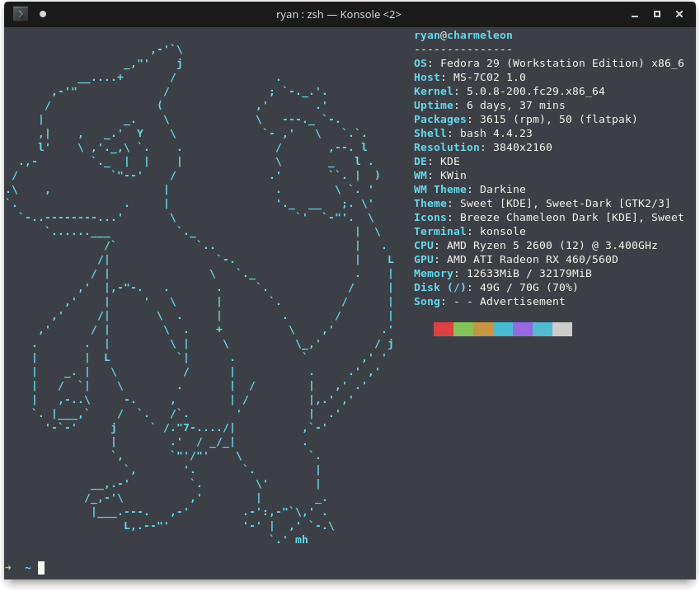
Task: Click the Konsole terminal icon in title bar
Action: 21,13
